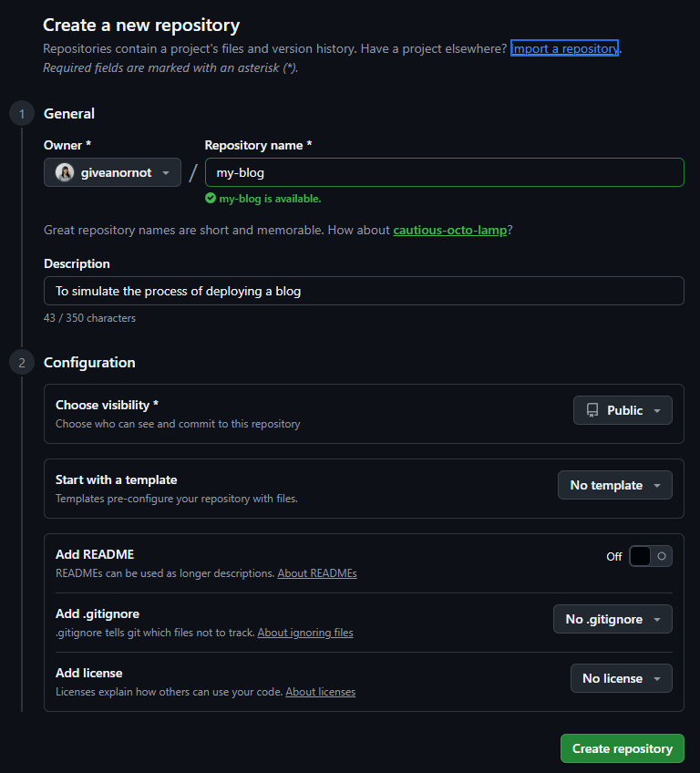
Task: Follow the Import a repository link
Action: [565, 48]
